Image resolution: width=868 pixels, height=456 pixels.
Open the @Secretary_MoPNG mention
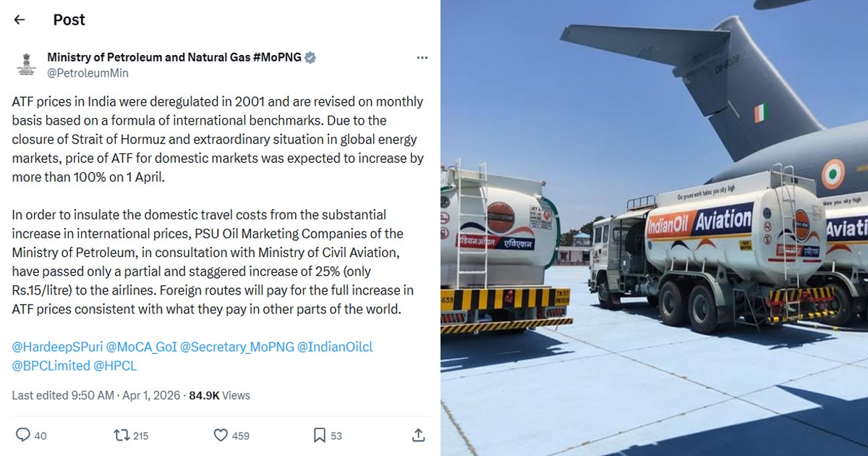[237, 347]
